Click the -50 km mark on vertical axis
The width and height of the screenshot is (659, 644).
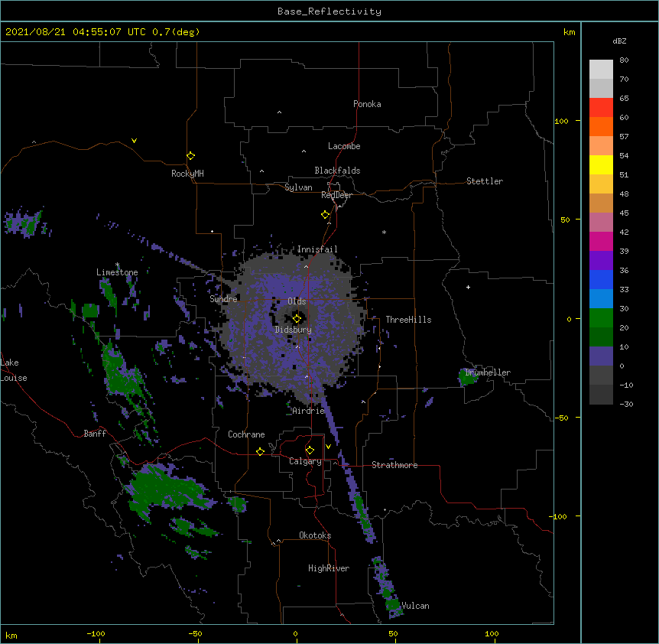point(560,418)
